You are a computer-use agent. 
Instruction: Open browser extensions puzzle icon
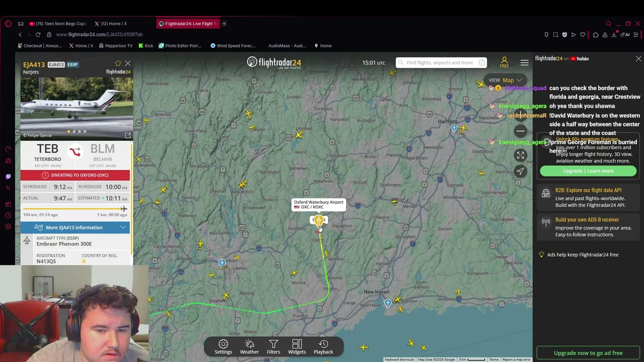click(x=596, y=35)
